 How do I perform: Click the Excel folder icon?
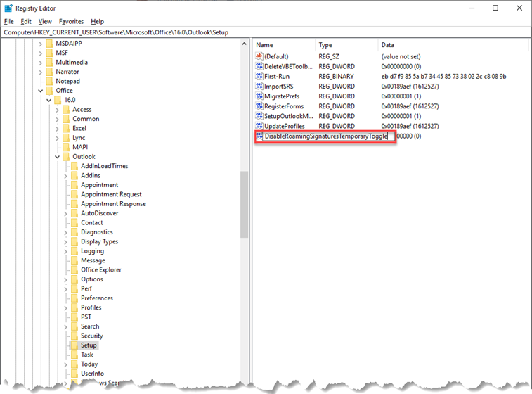(66, 128)
